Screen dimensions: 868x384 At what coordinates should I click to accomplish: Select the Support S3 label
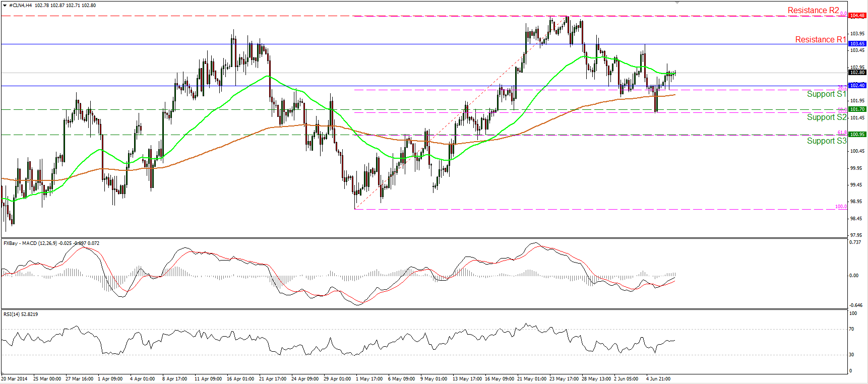[x=827, y=141]
